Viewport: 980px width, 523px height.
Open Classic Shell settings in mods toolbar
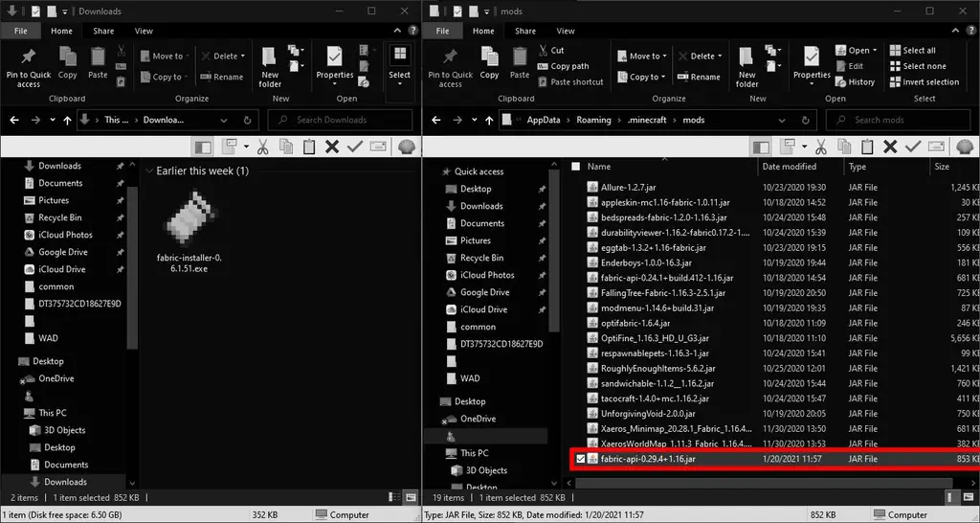click(965, 147)
